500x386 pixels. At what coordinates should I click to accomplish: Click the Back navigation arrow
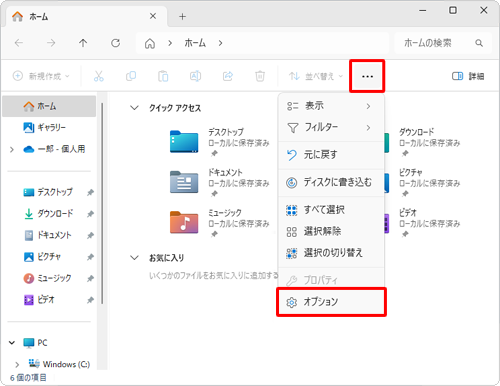tap(19, 43)
